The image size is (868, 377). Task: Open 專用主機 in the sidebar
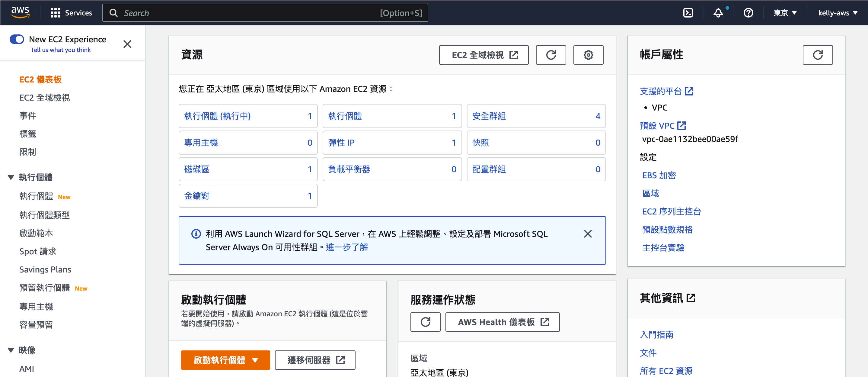(x=36, y=307)
